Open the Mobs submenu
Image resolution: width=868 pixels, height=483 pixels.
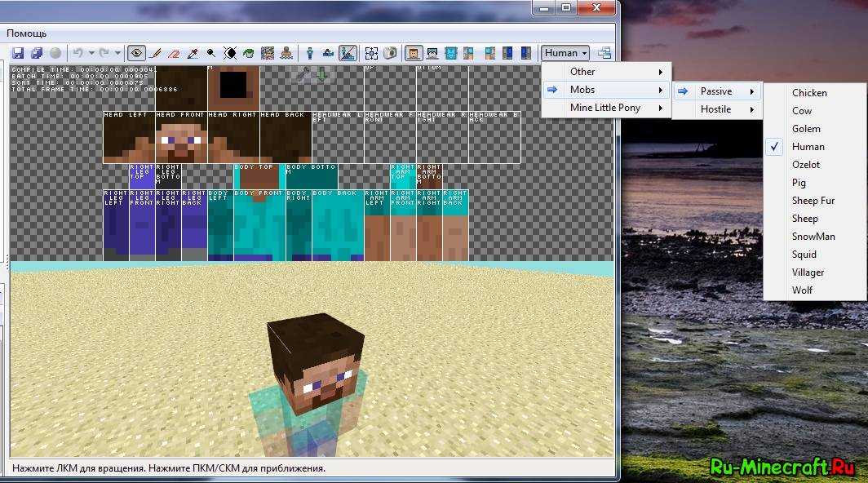click(606, 90)
